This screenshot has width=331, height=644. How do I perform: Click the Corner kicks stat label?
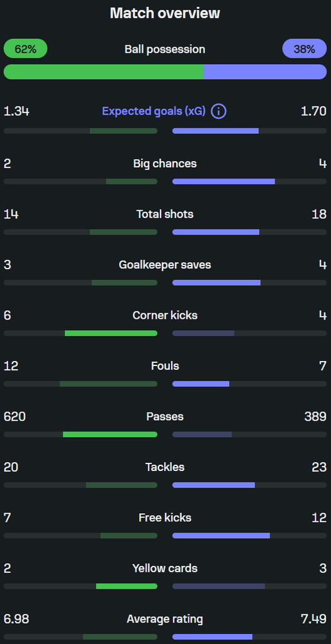(x=165, y=316)
